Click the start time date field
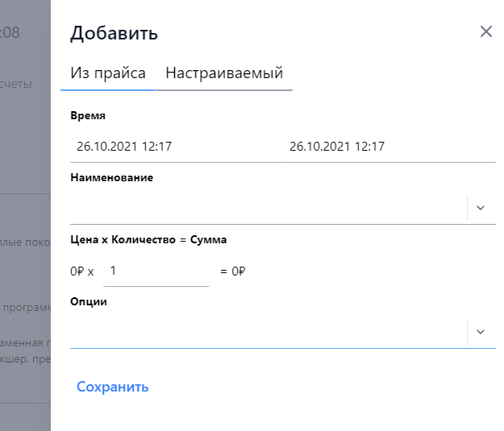The image size is (504, 431). pyautogui.click(x=176, y=147)
